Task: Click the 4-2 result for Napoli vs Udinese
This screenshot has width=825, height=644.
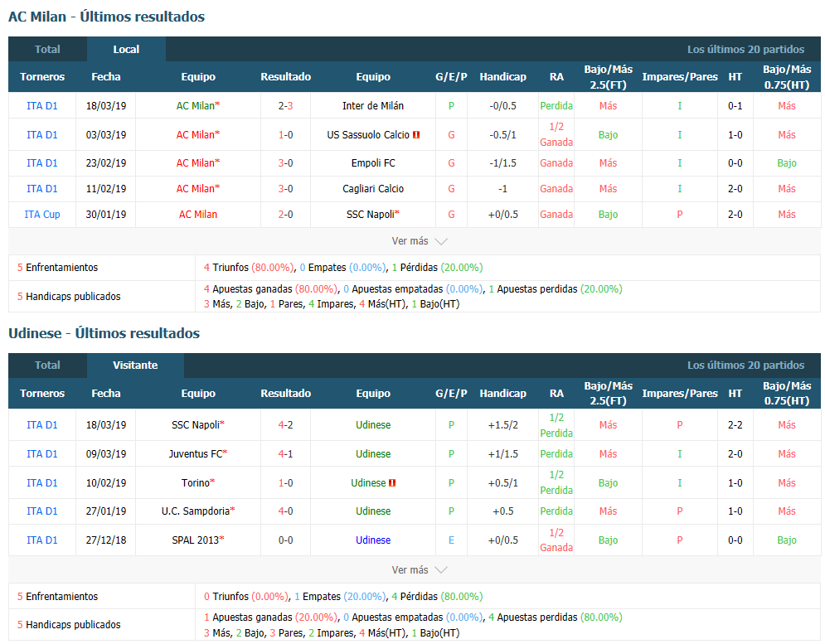Action: (286, 425)
